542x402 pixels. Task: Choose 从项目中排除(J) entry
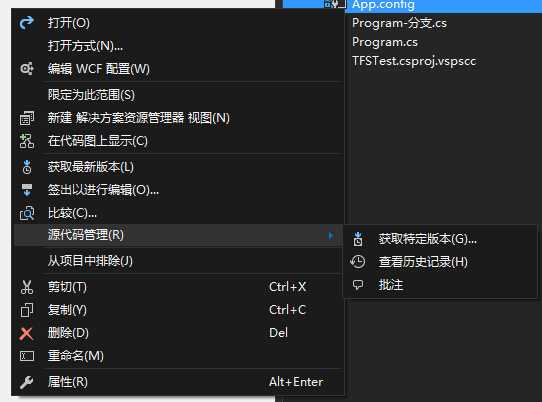pos(178,261)
